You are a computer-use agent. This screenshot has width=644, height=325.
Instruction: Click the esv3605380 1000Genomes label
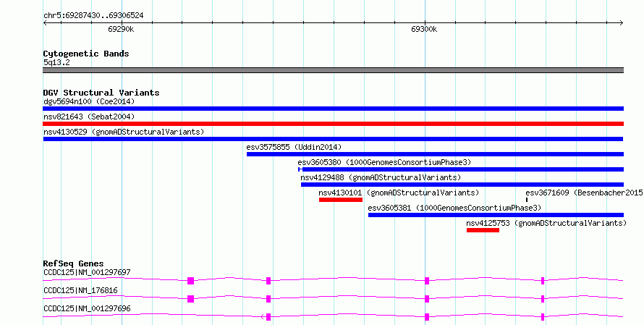(384, 162)
